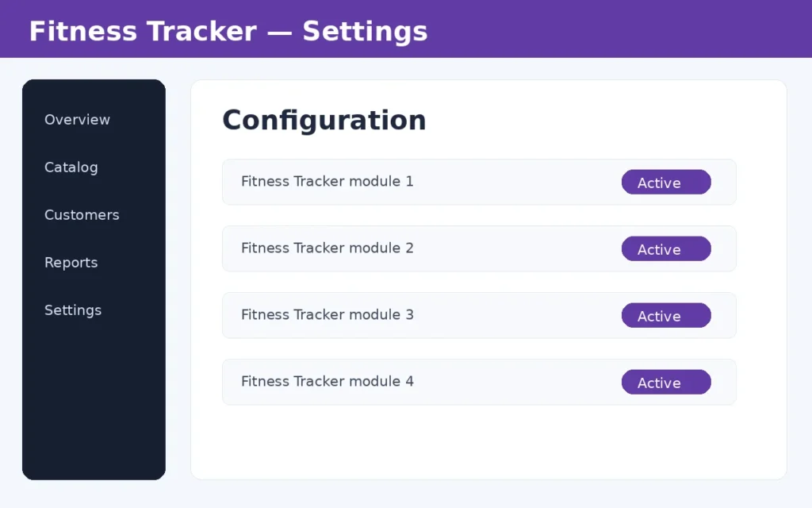The image size is (812, 508).
Task: Select the module 3 row card
Action: coord(479,315)
